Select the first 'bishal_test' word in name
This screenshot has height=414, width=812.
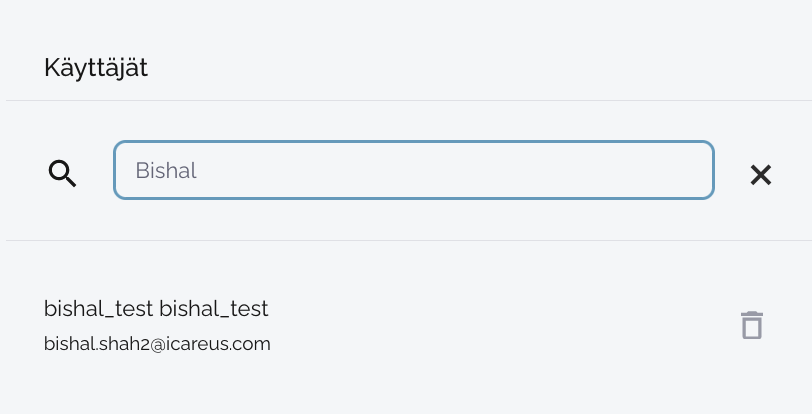tap(98, 309)
